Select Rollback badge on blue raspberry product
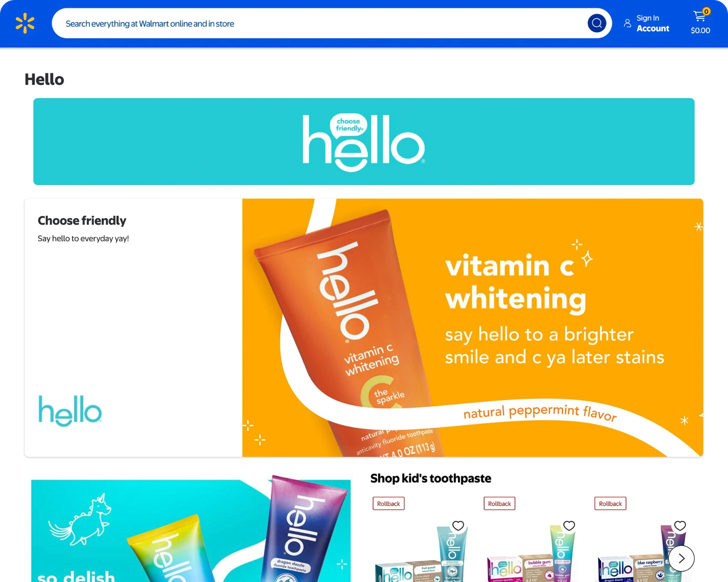The image size is (728, 582). click(610, 504)
